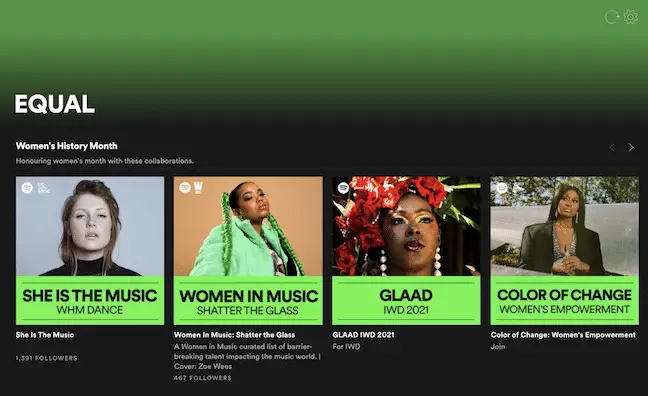Click the W logo on Women In Music cover
This screenshot has height=396, width=648.
click(x=198, y=187)
